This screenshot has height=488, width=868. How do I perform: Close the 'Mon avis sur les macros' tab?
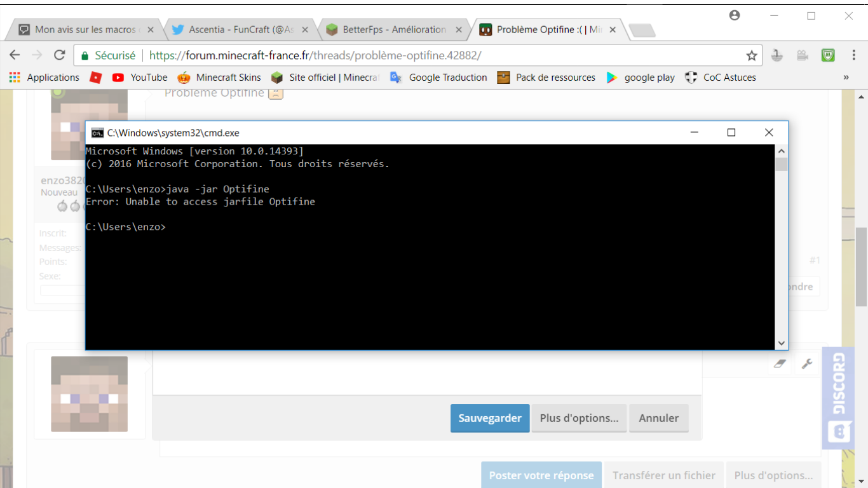point(151,30)
